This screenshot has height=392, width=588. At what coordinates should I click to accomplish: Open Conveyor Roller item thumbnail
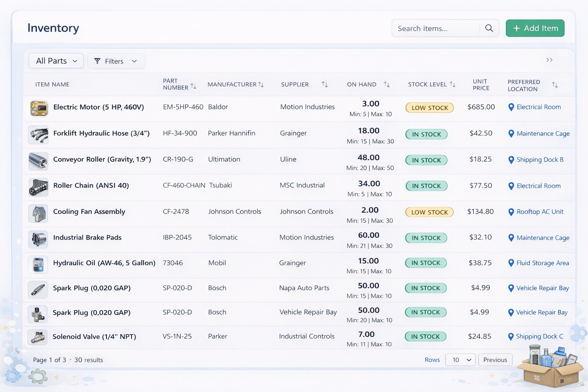pyautogui.click(x=38, y=161)
